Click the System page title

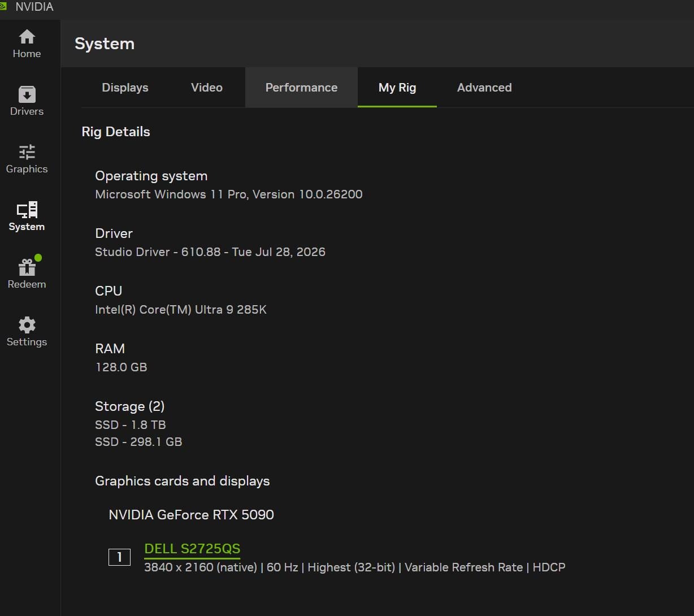point(105,44)
